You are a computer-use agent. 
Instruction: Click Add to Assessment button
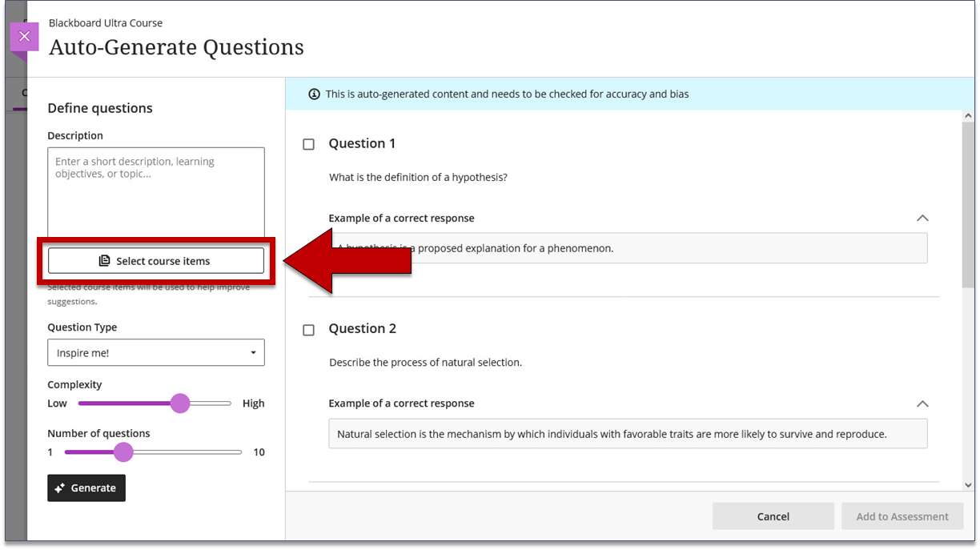click(902, 516)
